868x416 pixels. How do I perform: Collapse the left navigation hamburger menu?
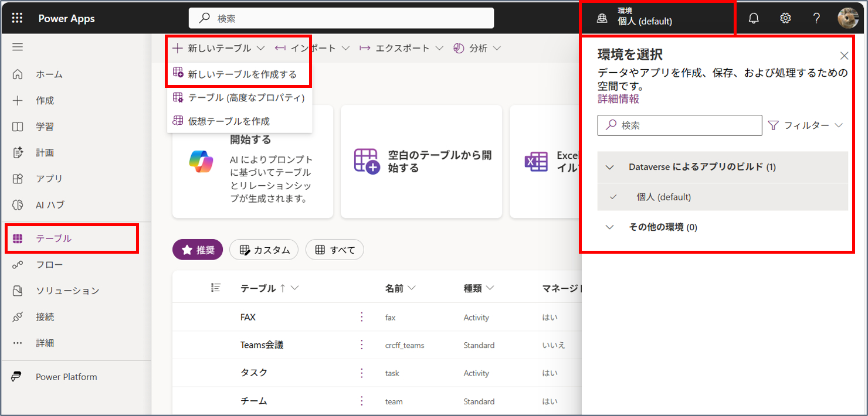[x=18, y=47]
